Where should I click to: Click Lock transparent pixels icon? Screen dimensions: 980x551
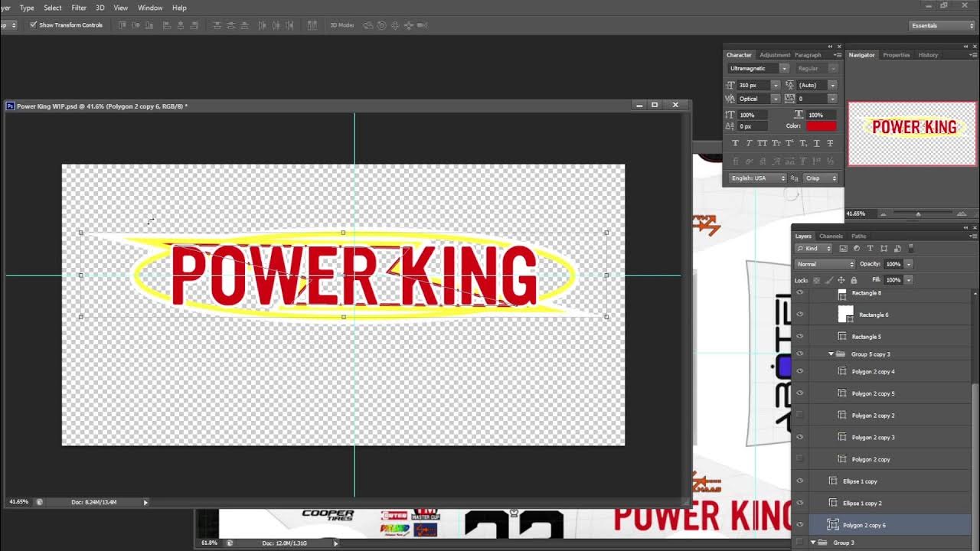[x=816, y=280]
